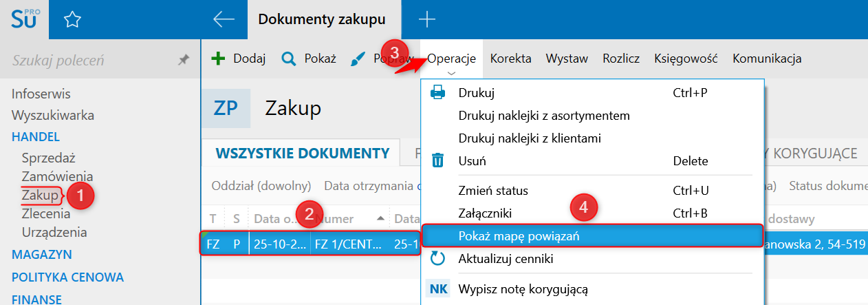The height and width of the screenshot is (305, 868).
Task: Click the green plus Dodaj icon
Action: [218, 59]
